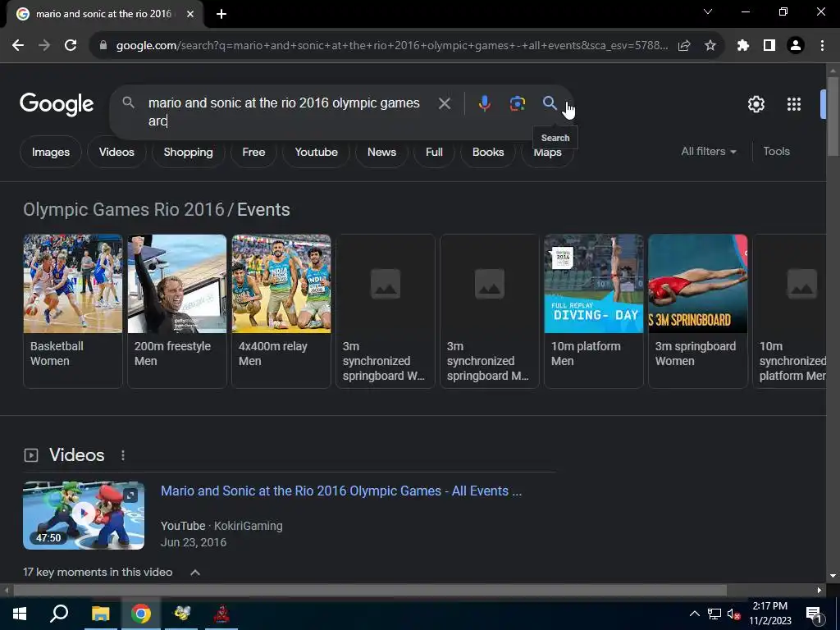Filter results by Images
840x630 pixels.
51,152
